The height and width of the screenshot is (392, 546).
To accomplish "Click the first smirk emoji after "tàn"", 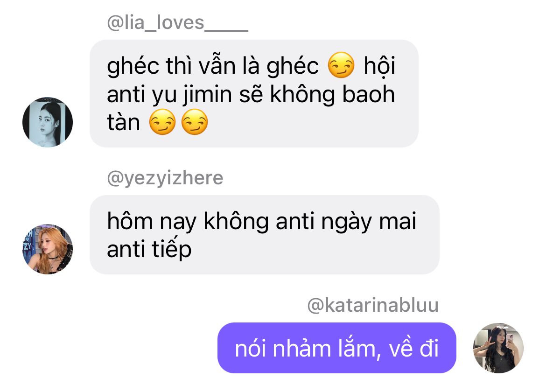I will [162, 122].
